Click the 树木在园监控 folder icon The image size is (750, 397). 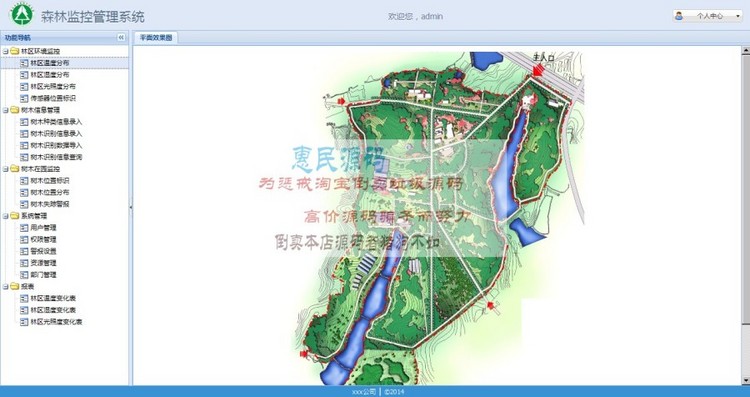click(x=15, y=169)
